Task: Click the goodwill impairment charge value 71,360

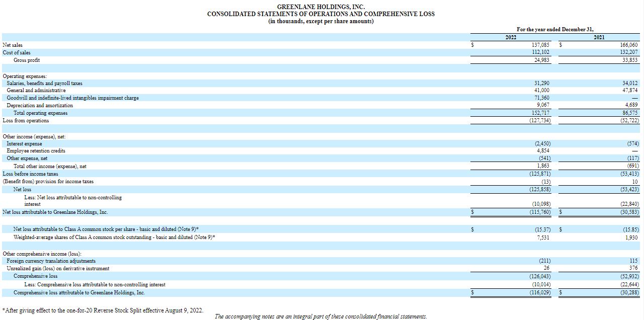Action: [x=542, y=98]
